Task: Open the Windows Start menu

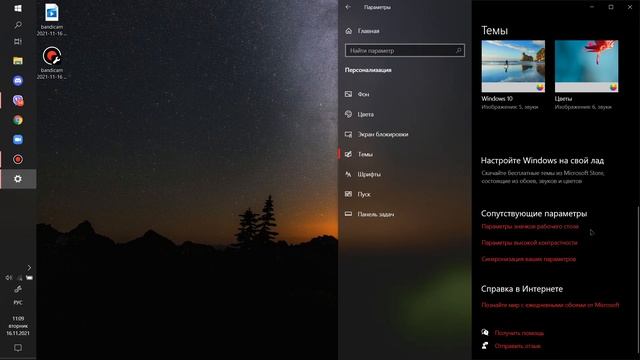Action: point(18,8)
